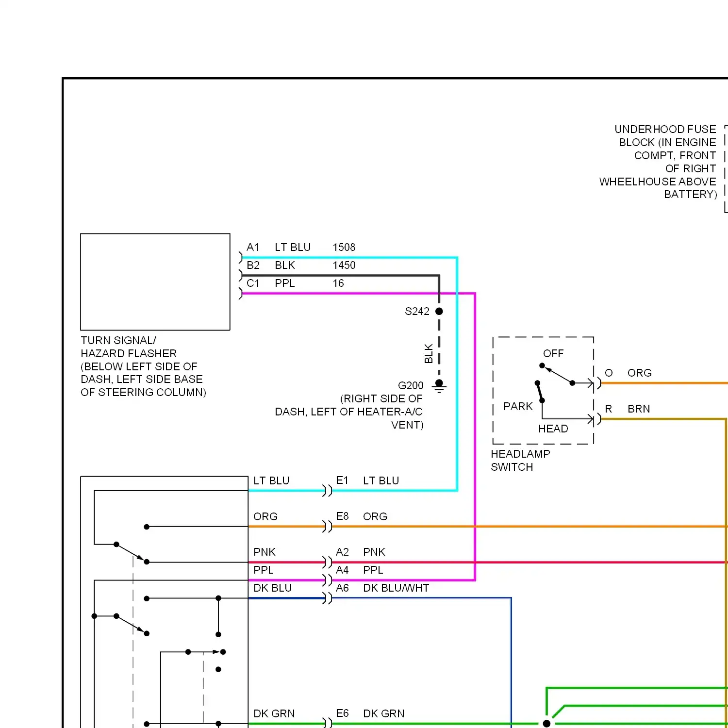728x728 pixels.
Task: Select the "C1" flasher terminal label
Action: (253, 283)
